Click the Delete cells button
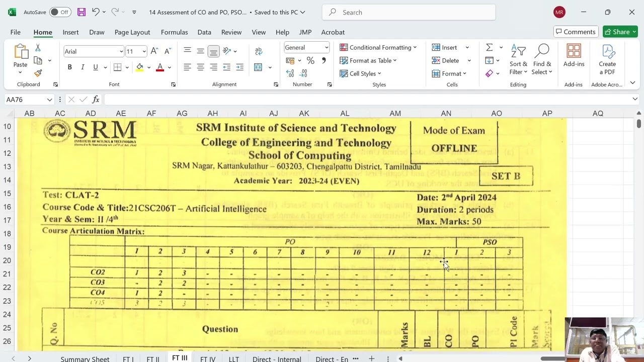This screenshot has width=644, height=362. tap(446, 60)
